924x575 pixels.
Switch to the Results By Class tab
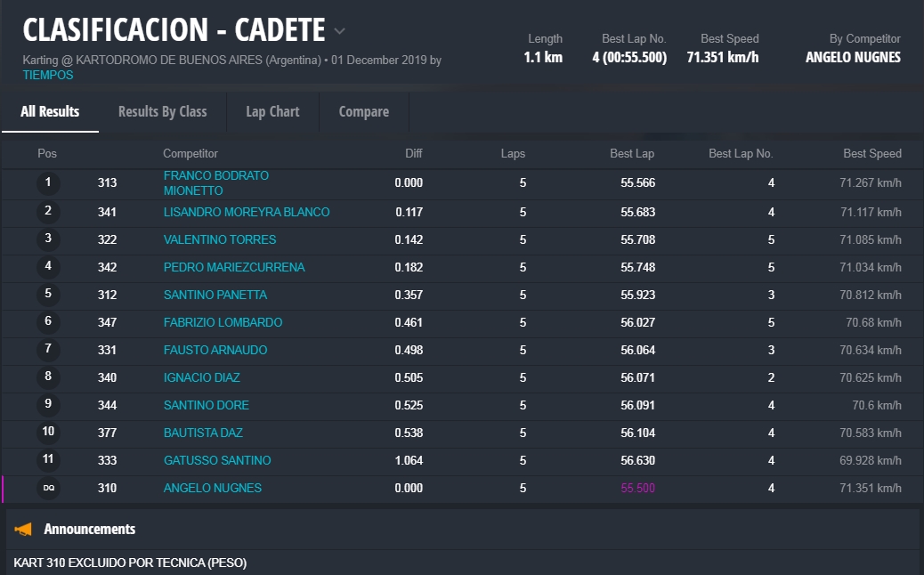(162, 111)
